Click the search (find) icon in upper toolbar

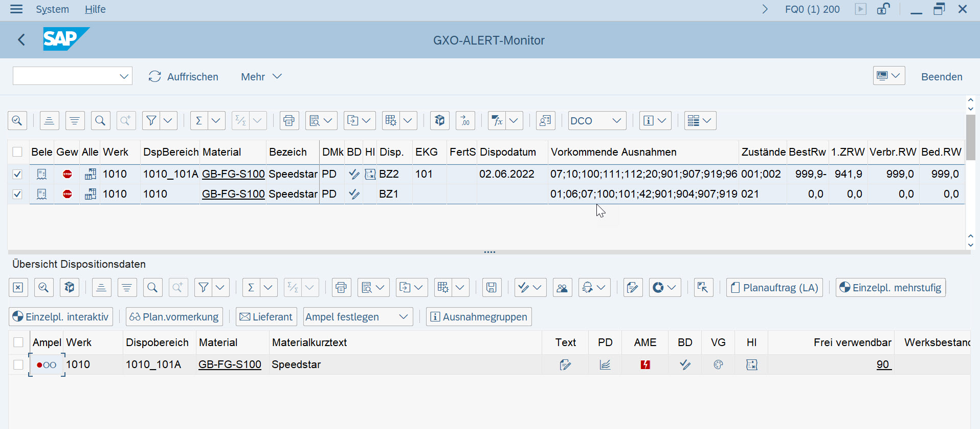[100, 121]
